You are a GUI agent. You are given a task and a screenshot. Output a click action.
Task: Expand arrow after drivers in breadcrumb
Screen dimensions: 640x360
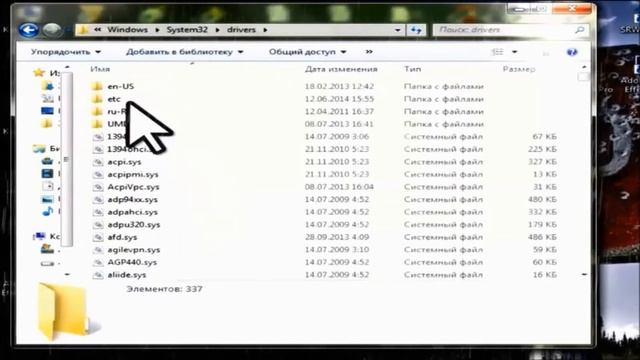point(265,30)
